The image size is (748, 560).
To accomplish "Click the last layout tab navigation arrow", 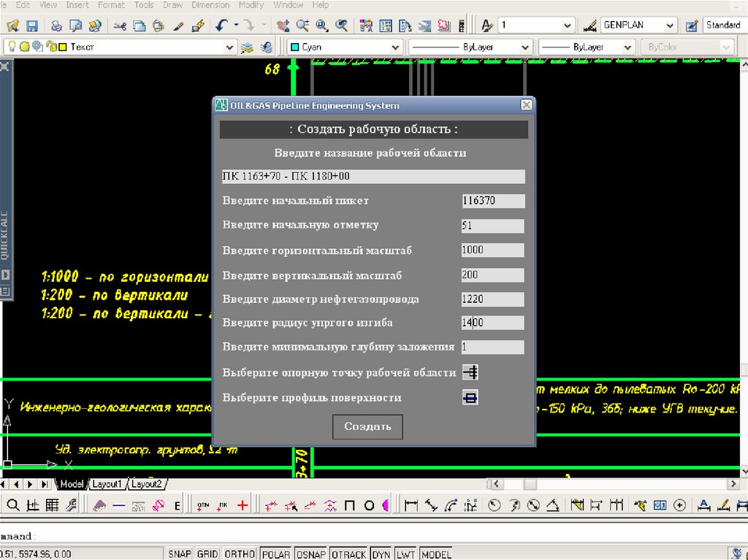I will [x=45, y=484].
